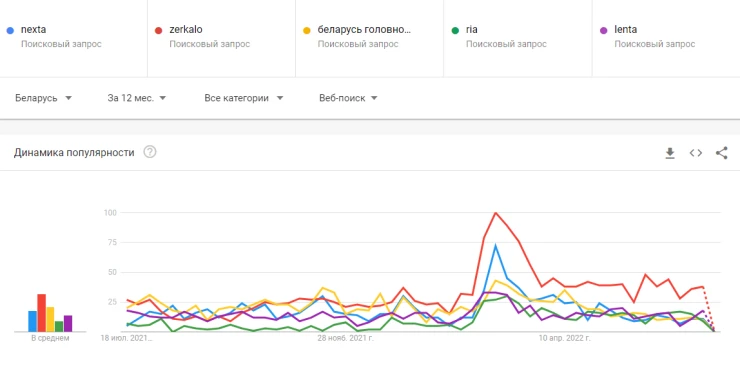Viewport: 740px width, 380px height.
Task: Share the Динамика популярности chart
Action: pyautogui.click(x=722, y=153)
